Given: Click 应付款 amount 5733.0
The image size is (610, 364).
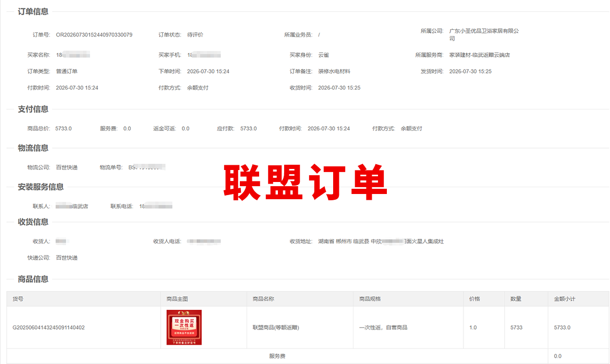Looking at the screenshot, I should coord(249,128).
